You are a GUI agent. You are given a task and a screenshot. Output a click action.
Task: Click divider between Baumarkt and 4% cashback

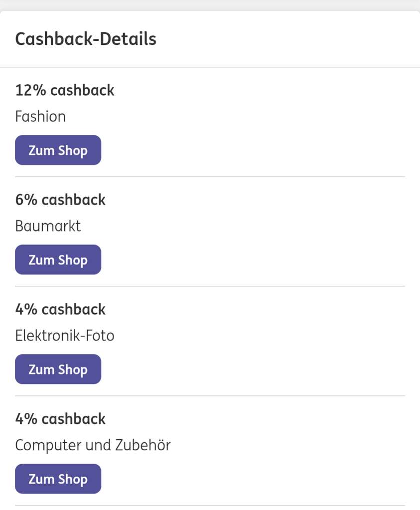click(210, 286)
